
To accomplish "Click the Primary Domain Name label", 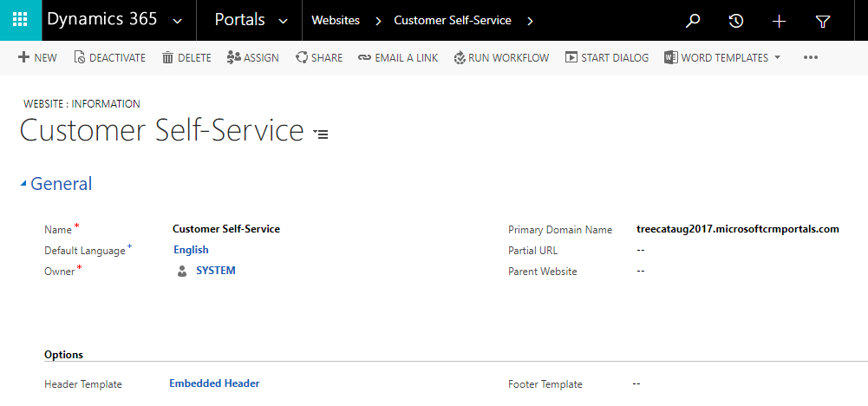I will coord(560,229).
